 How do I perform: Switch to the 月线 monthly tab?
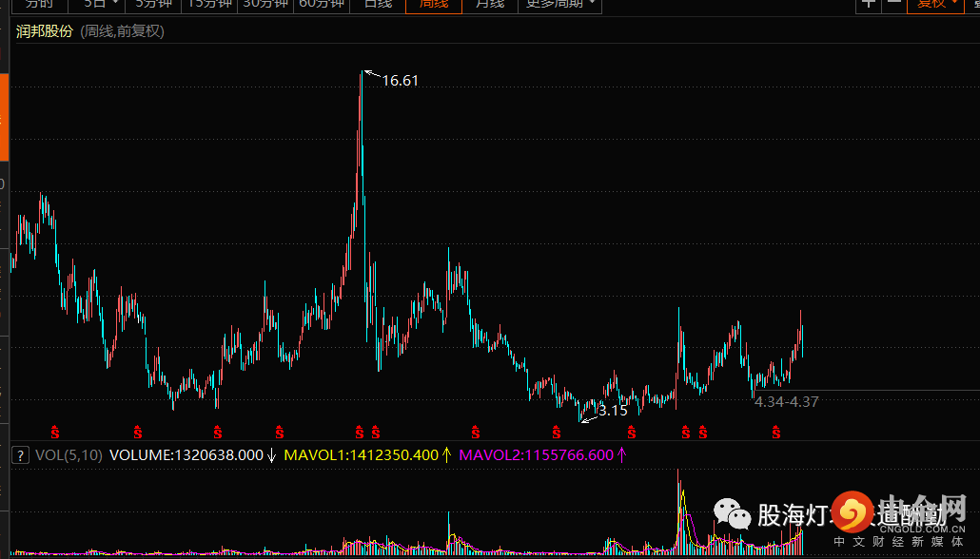pos(490,5)
